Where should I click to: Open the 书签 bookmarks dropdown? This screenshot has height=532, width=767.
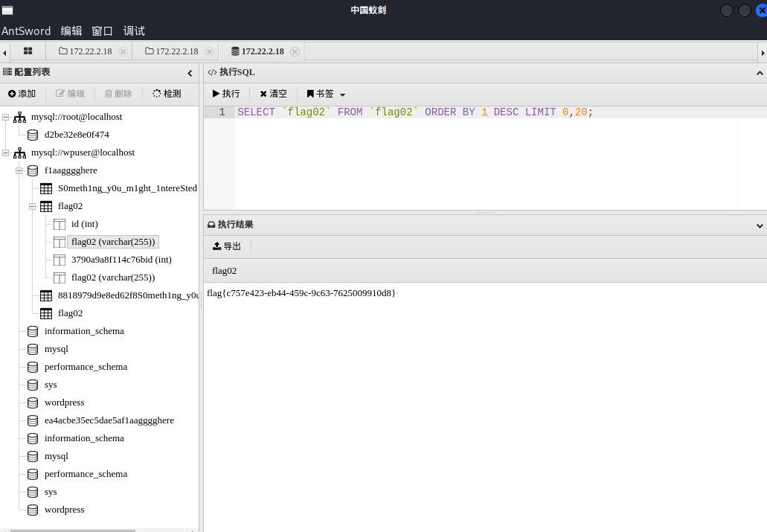click(x=326, y=94)
